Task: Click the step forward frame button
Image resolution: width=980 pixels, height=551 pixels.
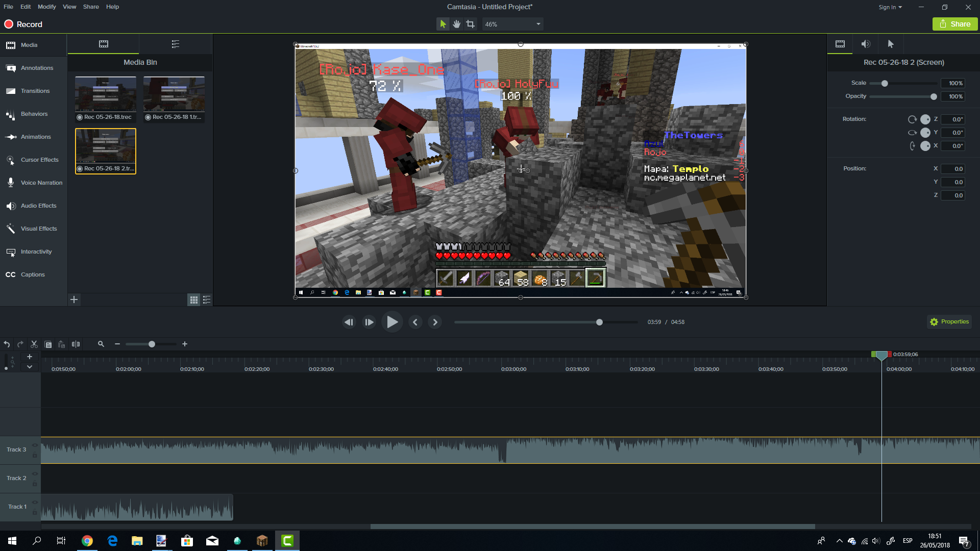Action: pos(369,322)
